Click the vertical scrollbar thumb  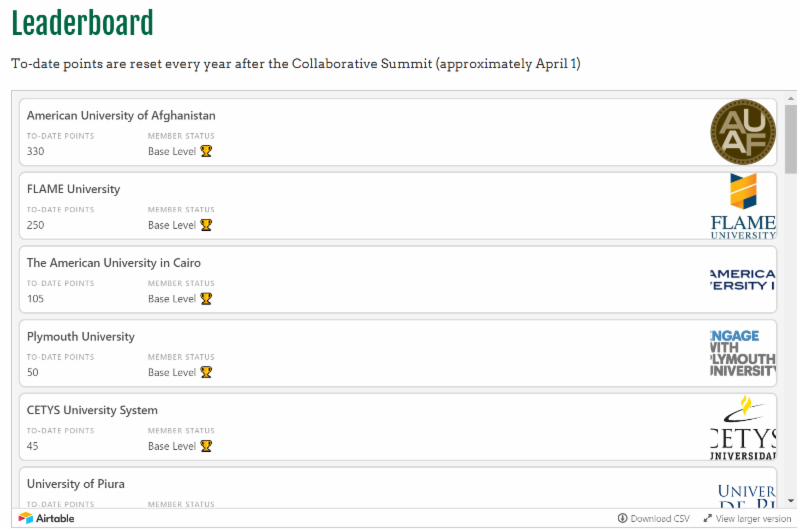tap(791, 140)
